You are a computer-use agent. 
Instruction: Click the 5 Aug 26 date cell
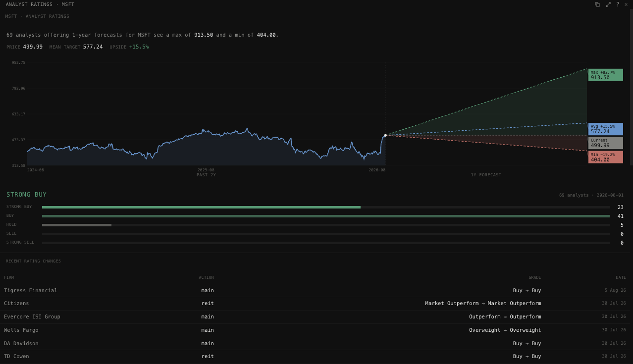click(615, 290)
